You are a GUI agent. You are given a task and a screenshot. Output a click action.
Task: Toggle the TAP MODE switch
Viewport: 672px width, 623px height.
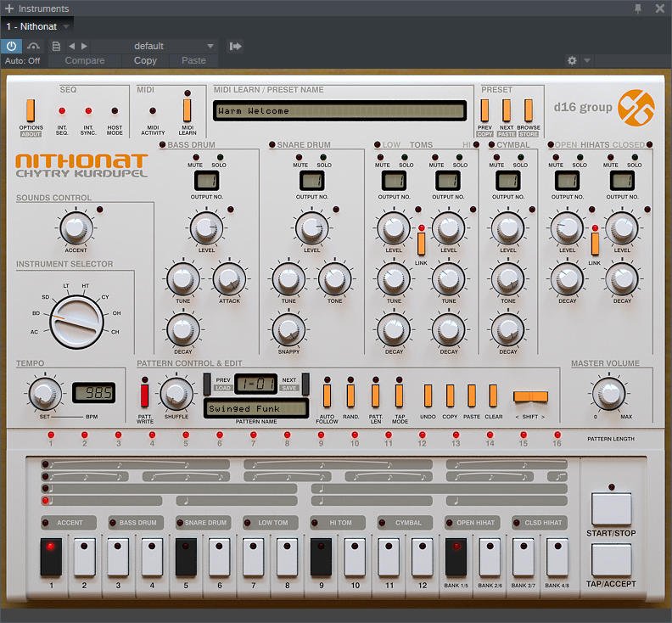click(x=399, y=396)
